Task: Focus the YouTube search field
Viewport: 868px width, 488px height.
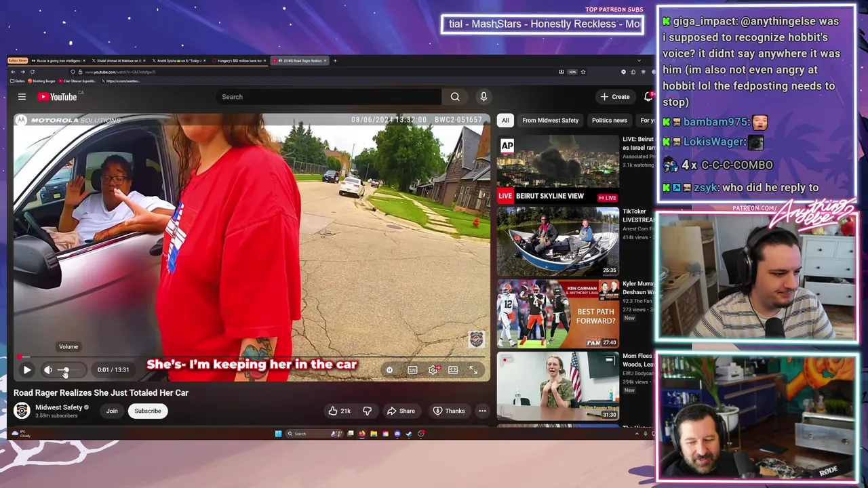Action: (328, 97)
